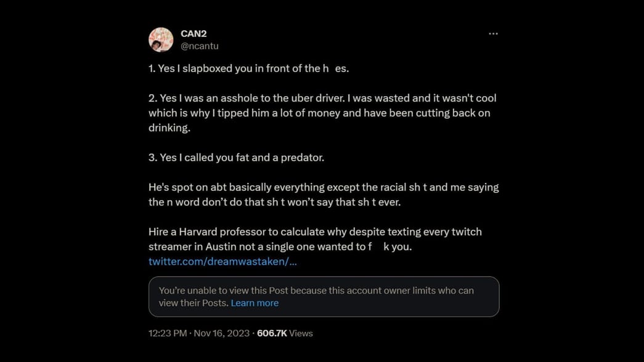Screen dimensions: 644x362
Task: Click the @ncantu username handle
Action: pos(200,46)
